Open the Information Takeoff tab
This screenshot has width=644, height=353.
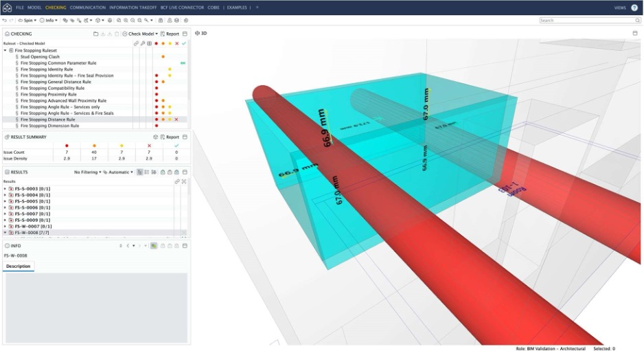point(133,8)
